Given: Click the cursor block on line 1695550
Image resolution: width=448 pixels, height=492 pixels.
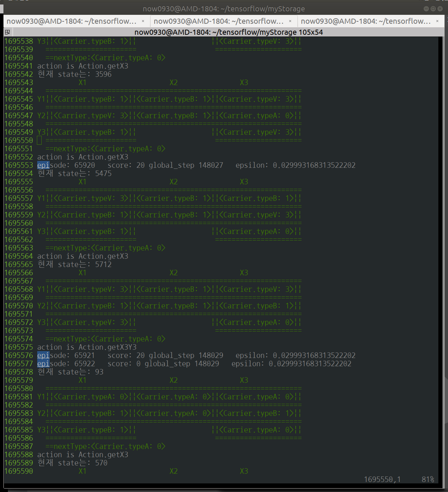Looking at the screenshot, I should 39,140.
